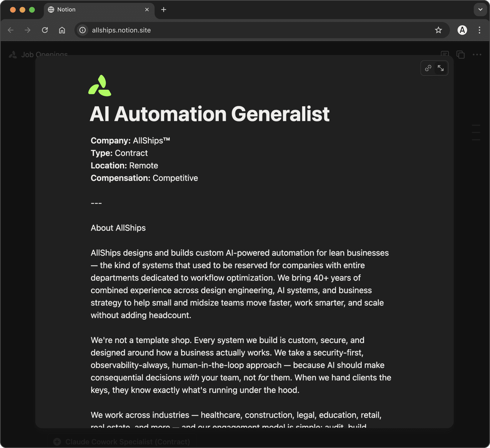Viewport: 490px width, 448px height.
Task: Open page in full view
Action: [x=441, y=68]
